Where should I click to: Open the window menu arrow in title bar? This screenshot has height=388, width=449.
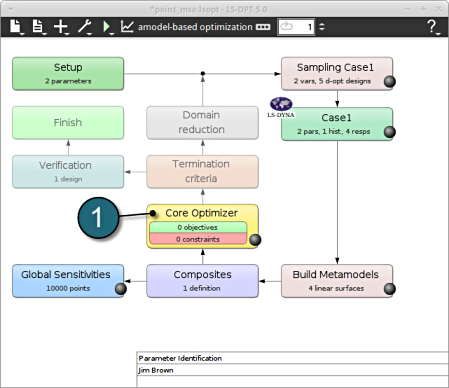[10, 9]
